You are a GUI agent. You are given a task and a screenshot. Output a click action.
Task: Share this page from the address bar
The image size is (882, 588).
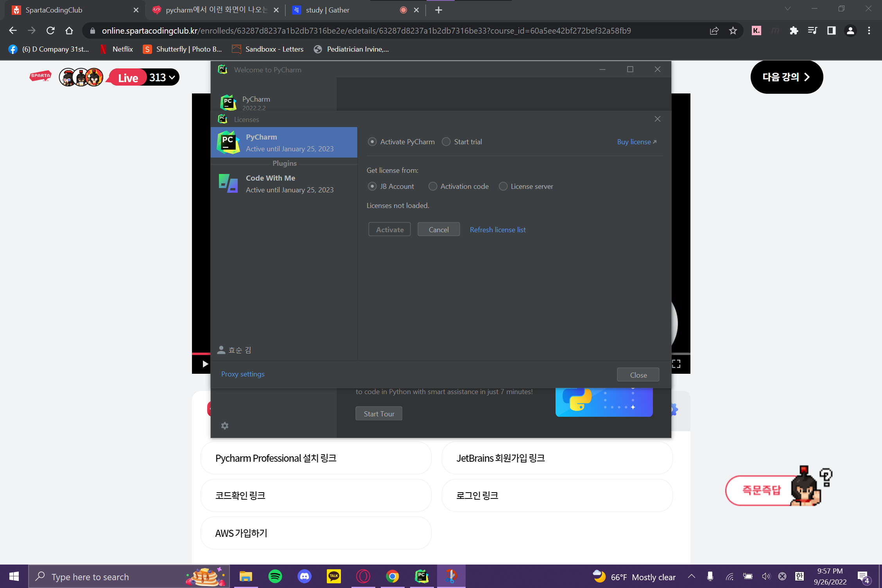coord(714,30)
